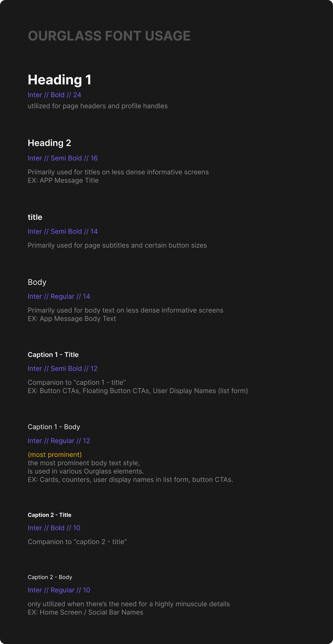Click the EX: APP Message Title line
Screen dimensions: 333x644
(x=63, y=180)
